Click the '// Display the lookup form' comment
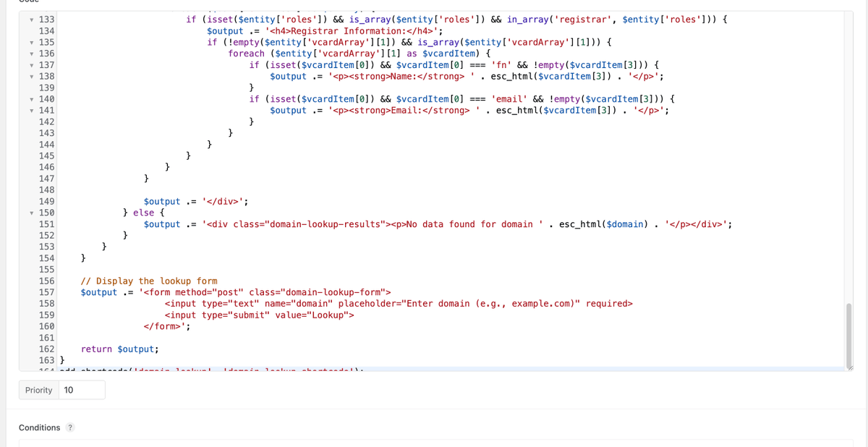868x447 pixels. pyautogui.click(x=149, y=281)
